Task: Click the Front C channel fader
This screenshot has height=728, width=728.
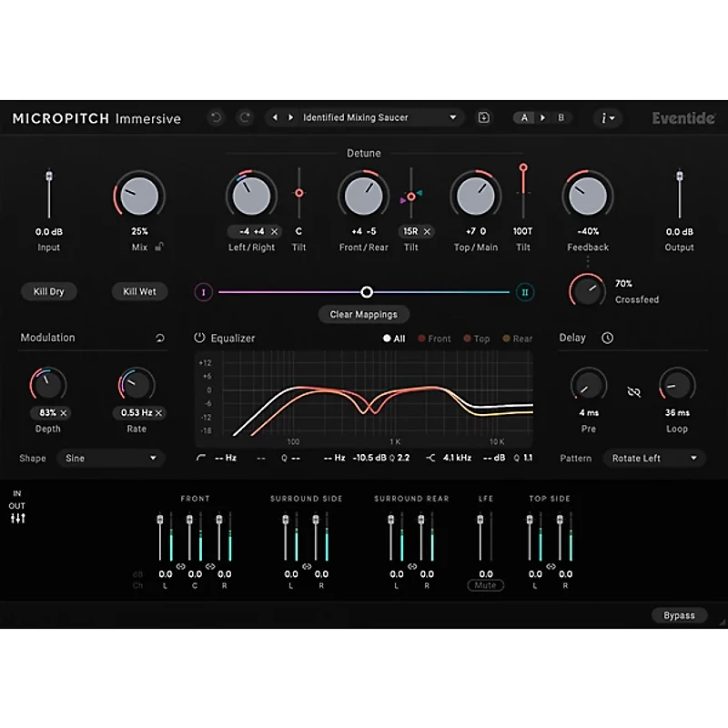Action: (189, 519)
